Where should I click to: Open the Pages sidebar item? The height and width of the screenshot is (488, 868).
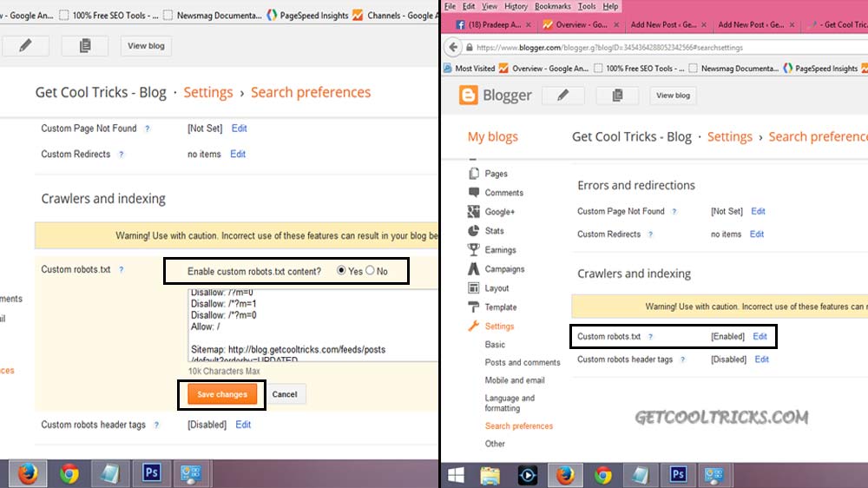coord(496,174)
